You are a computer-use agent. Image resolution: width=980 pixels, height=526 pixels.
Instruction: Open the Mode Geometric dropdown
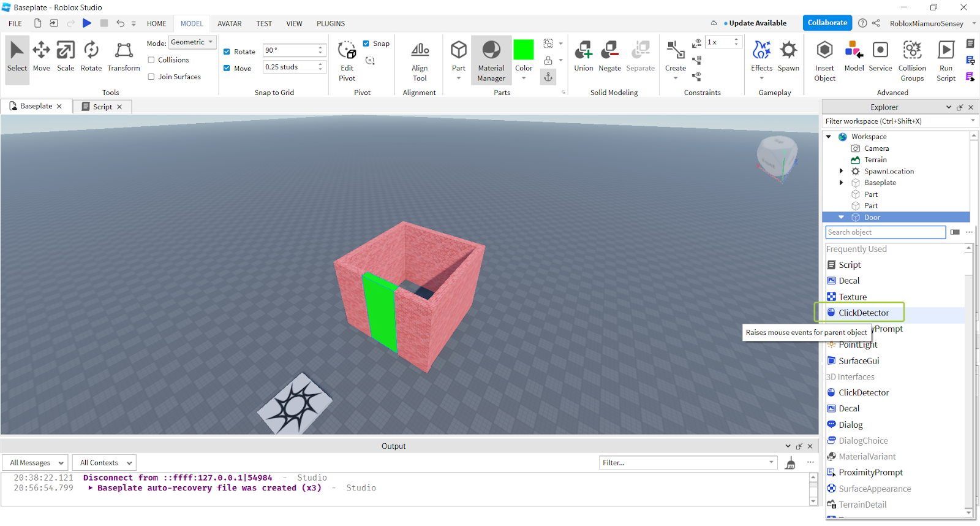pos(192,42)
